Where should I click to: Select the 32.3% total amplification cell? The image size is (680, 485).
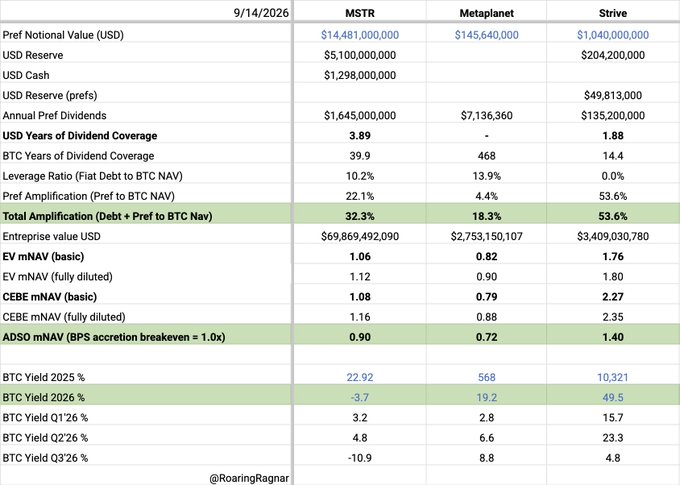(360, 216)
